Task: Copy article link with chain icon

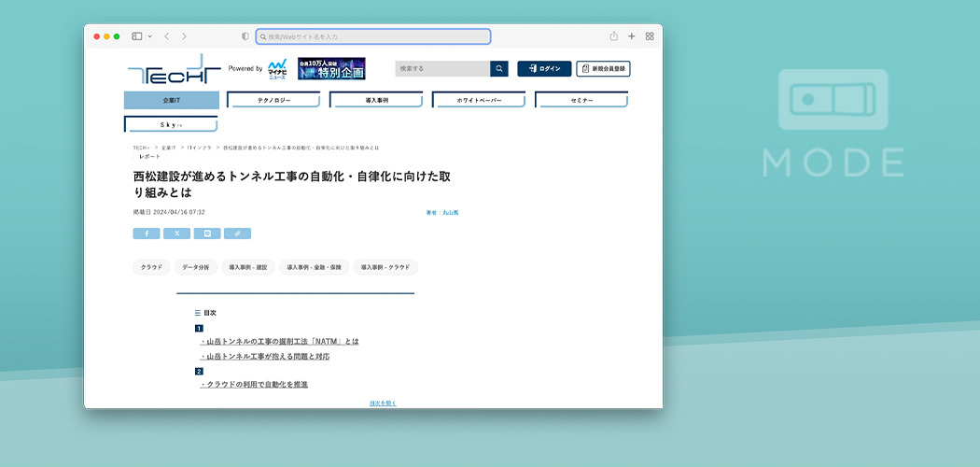Action: [x=237, y=233]
